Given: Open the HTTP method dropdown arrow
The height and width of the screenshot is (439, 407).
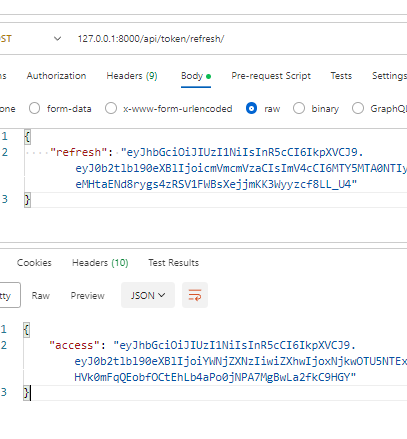Looking at the screenshot, I should click(x=57, y=39).
